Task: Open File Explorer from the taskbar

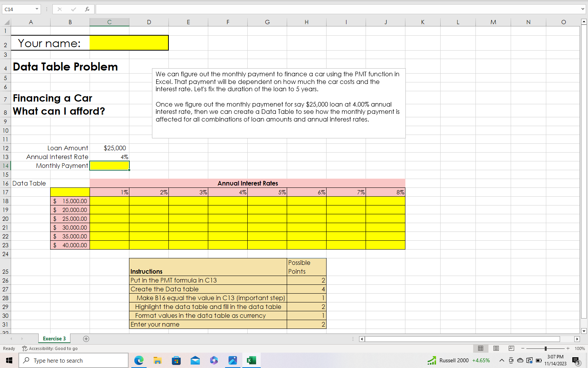Action: pos(157,360)
